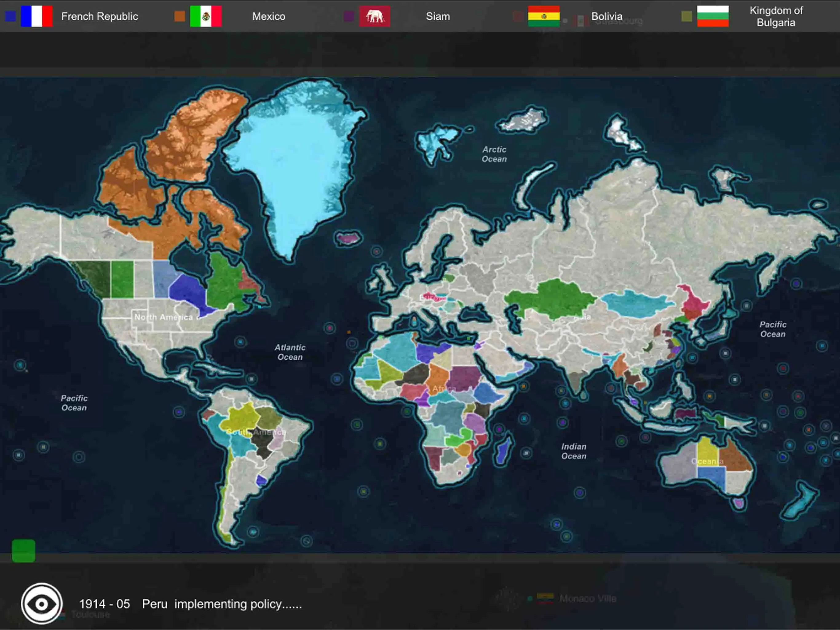Click the French Republic flag icon

[x=35, y=17]
